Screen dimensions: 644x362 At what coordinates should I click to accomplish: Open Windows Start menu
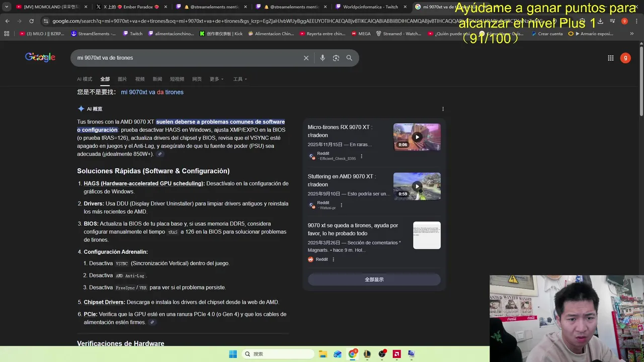coord(233,354)
